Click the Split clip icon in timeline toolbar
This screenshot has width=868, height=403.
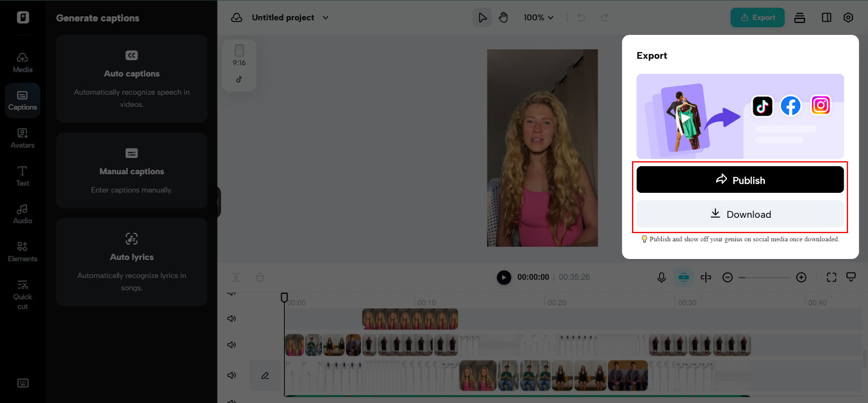point(235,278)
